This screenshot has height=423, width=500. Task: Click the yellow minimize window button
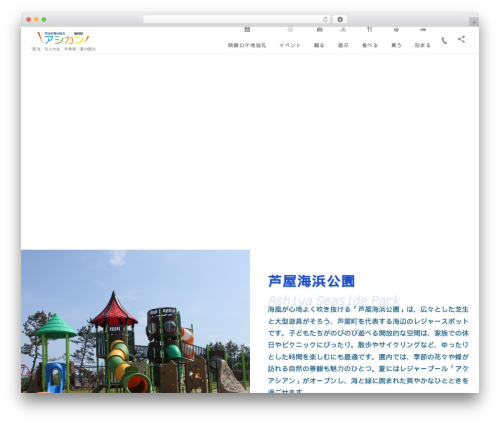(x=36, y=19)
